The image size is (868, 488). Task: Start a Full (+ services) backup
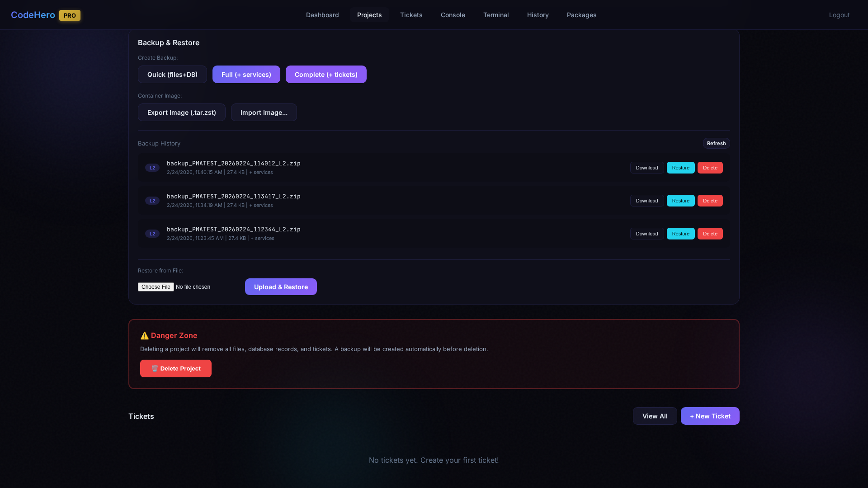pos(246,75)
